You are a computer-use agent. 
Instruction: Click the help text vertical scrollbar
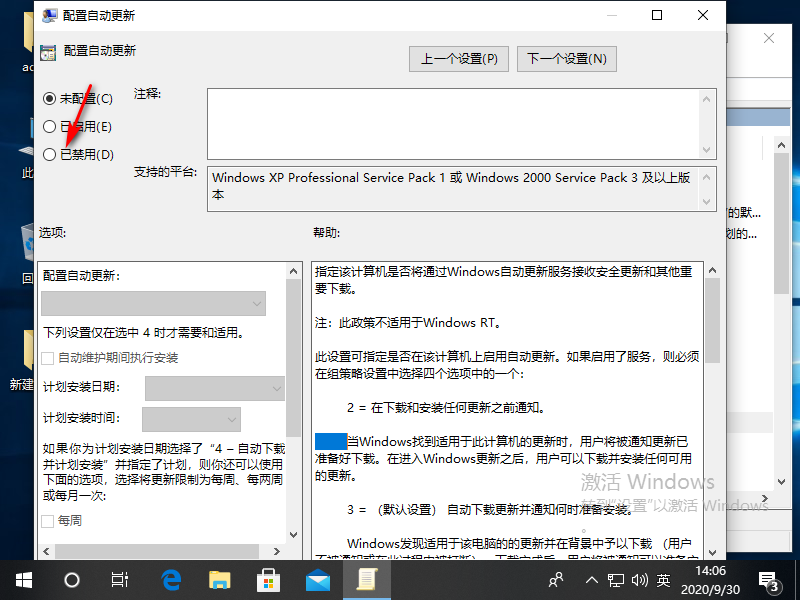[712, 400]
